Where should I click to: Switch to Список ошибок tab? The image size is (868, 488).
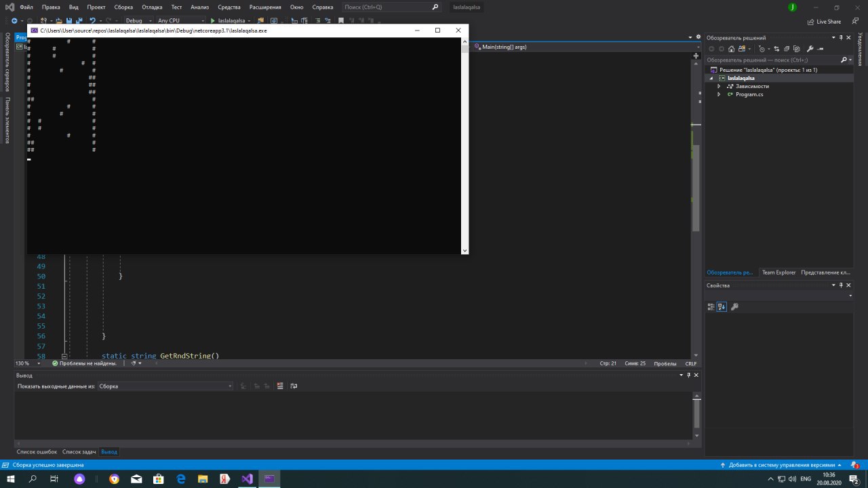pos(37,451)
